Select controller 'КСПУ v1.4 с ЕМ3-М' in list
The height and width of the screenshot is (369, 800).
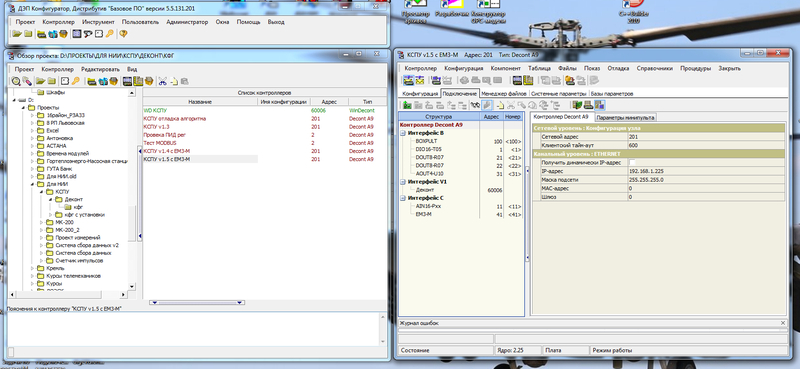(x=167, y=151)
